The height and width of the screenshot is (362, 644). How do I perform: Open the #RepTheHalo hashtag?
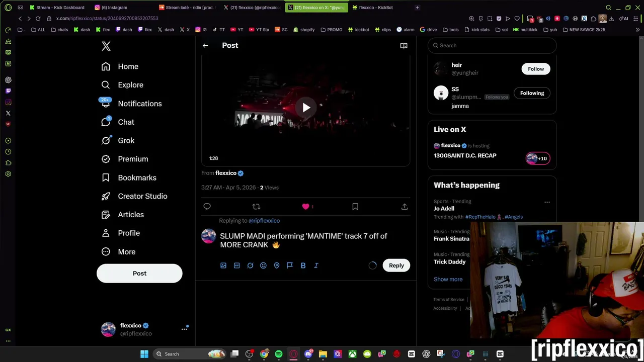[480, 217]
